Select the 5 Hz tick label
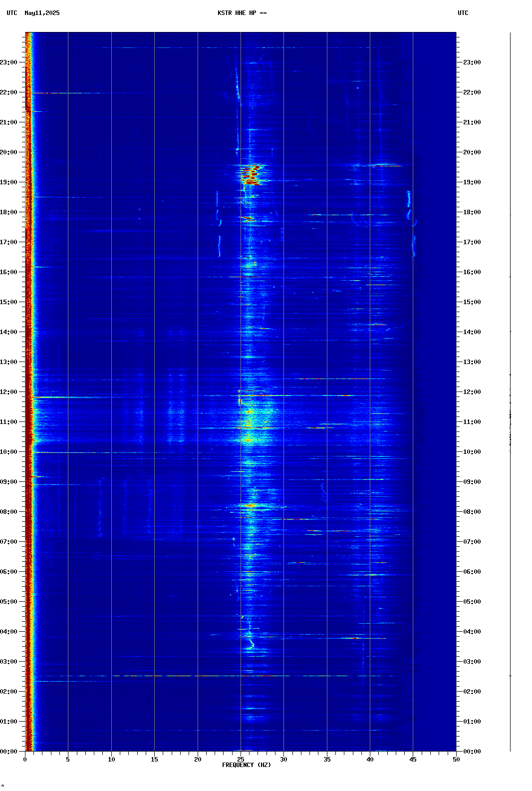This screenshot has width=532, height=791. (x=68, y=759)
